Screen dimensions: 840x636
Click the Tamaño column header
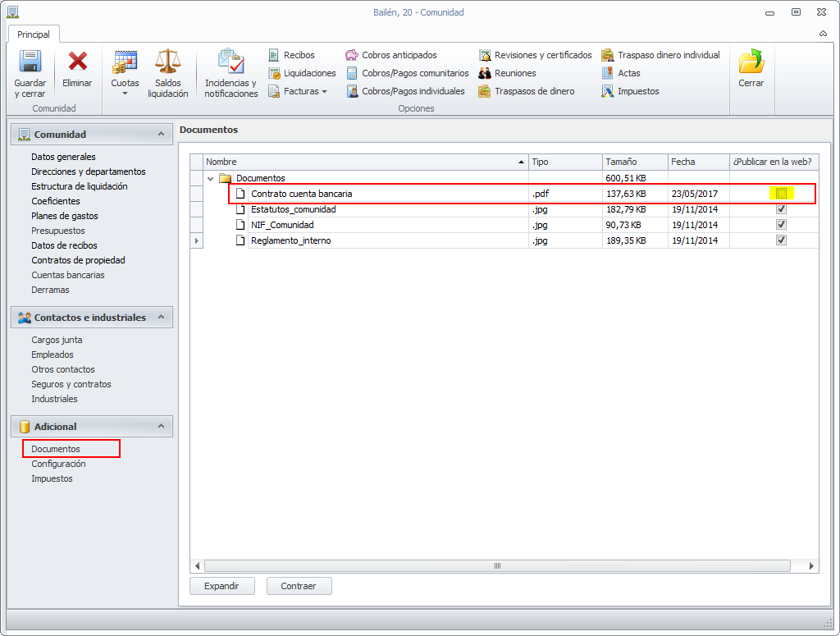[x=635, y=162]
